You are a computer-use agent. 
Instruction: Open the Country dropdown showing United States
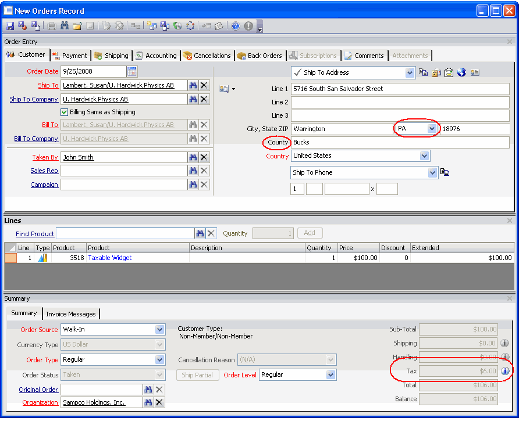click(x=425, y=156)
